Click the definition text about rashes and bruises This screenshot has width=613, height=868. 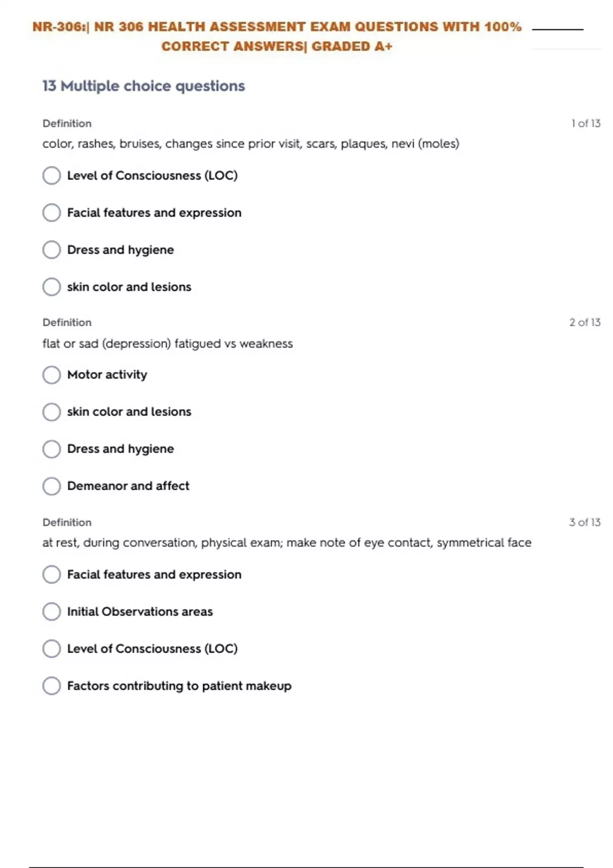pyautogui.click(x=250, y=144)
